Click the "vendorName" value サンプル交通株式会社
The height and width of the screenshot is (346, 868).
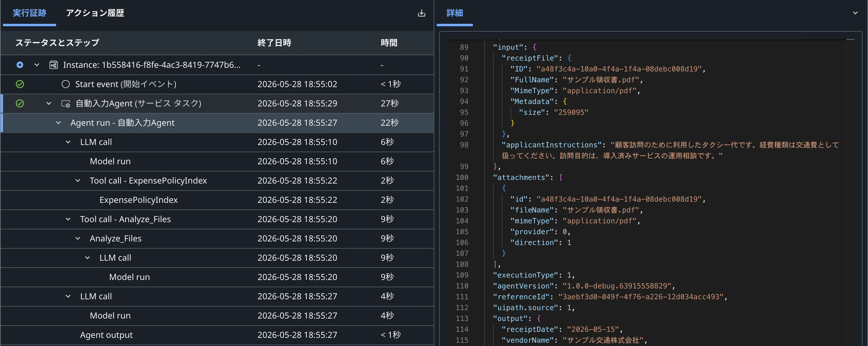pos(602,340)
